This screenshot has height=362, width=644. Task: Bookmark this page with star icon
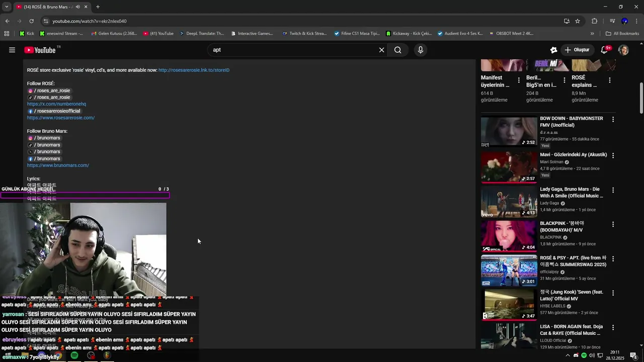click(578, 21)
